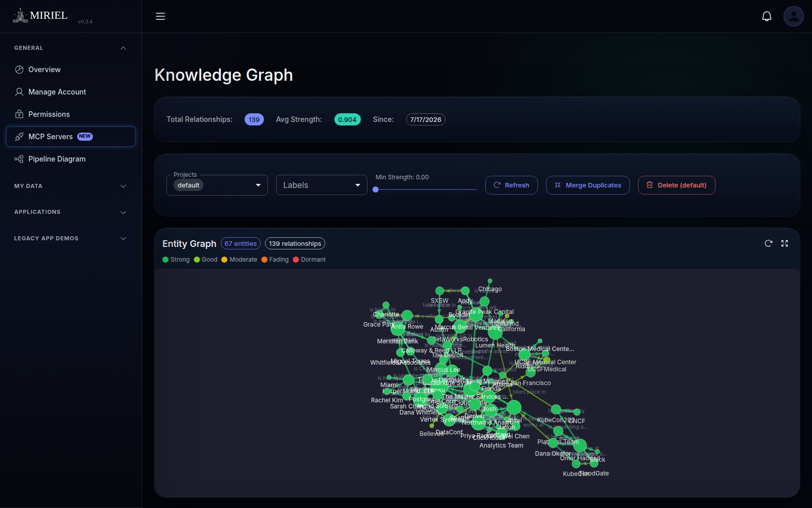This screenshot has height=508, width=812.
Task: Click the Manage Account person icon
Action: [19, 92]
